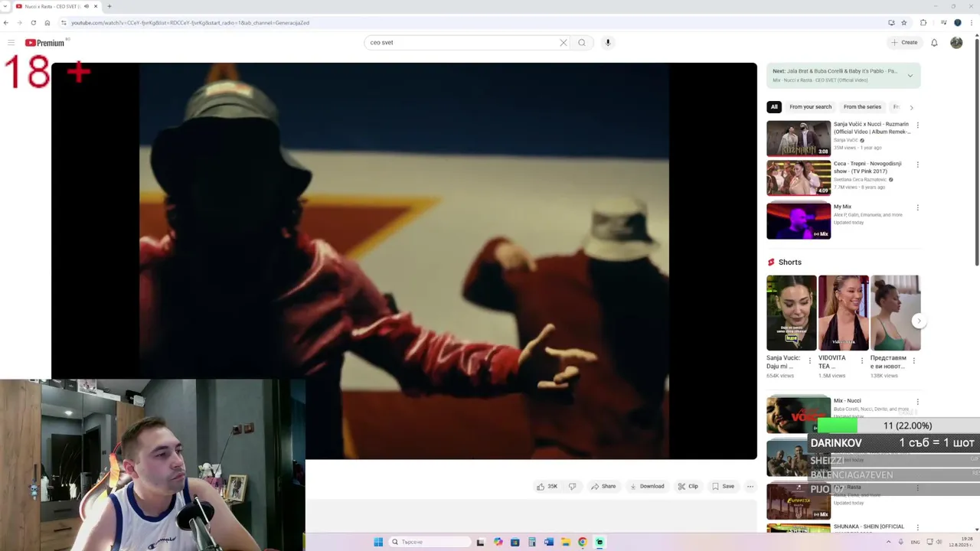Screen dimensions: 980x551
Task: Open Mix - Nucci thumbnail
Action: pyautogui.click(x=799, y=415)
